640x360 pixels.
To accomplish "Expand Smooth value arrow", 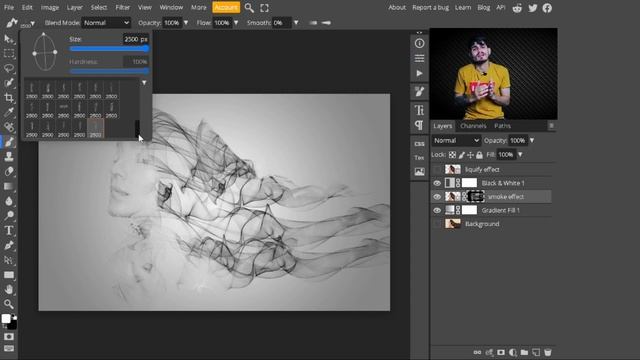I will pos(296,23).
